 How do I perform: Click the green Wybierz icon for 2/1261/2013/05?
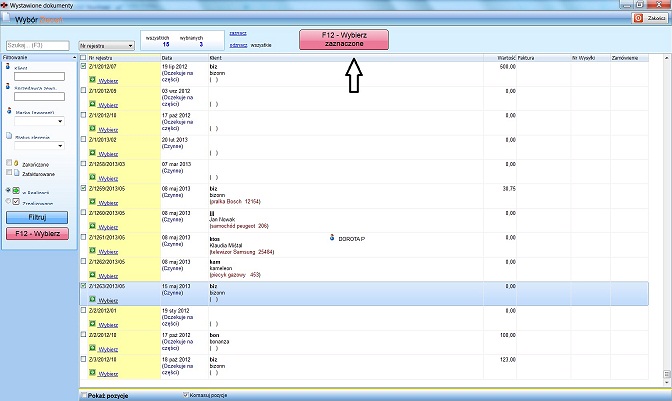[92, 251]
